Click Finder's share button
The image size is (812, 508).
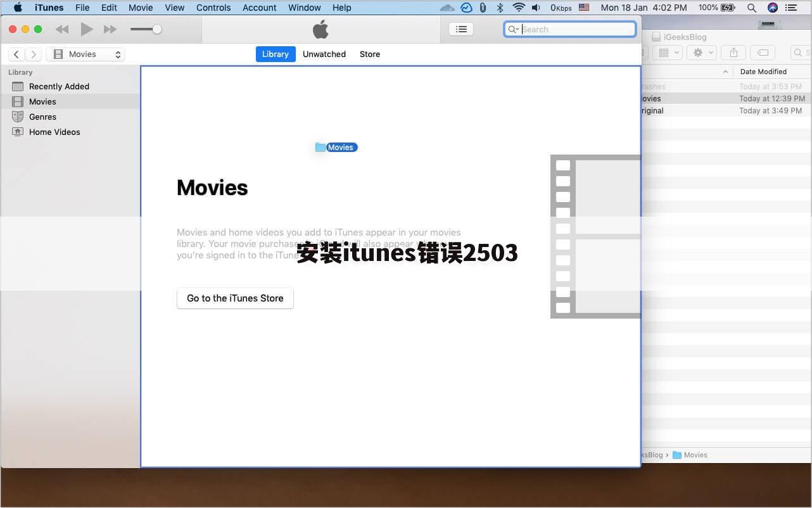point(734,53)
